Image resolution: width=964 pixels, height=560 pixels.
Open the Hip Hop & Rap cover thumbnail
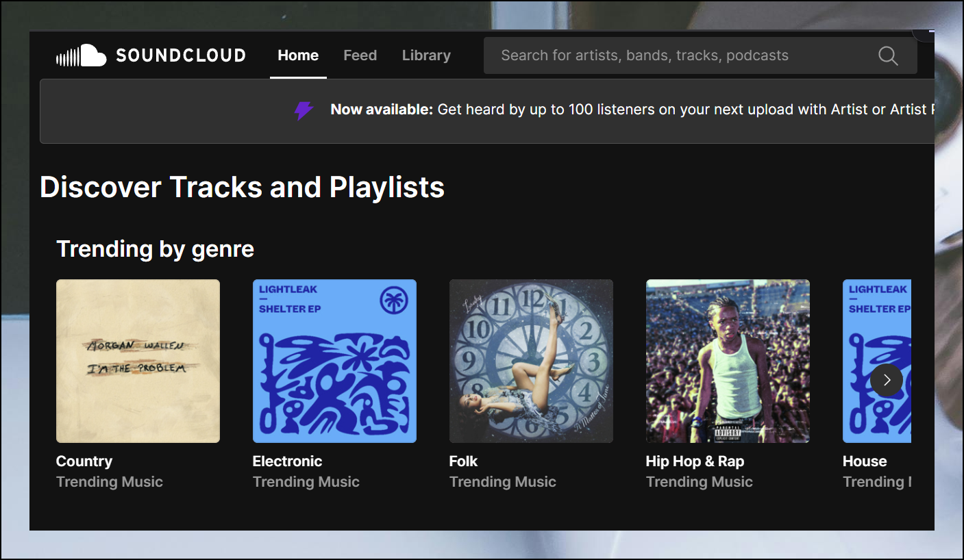pyautogui.click(x=728, y=361)
